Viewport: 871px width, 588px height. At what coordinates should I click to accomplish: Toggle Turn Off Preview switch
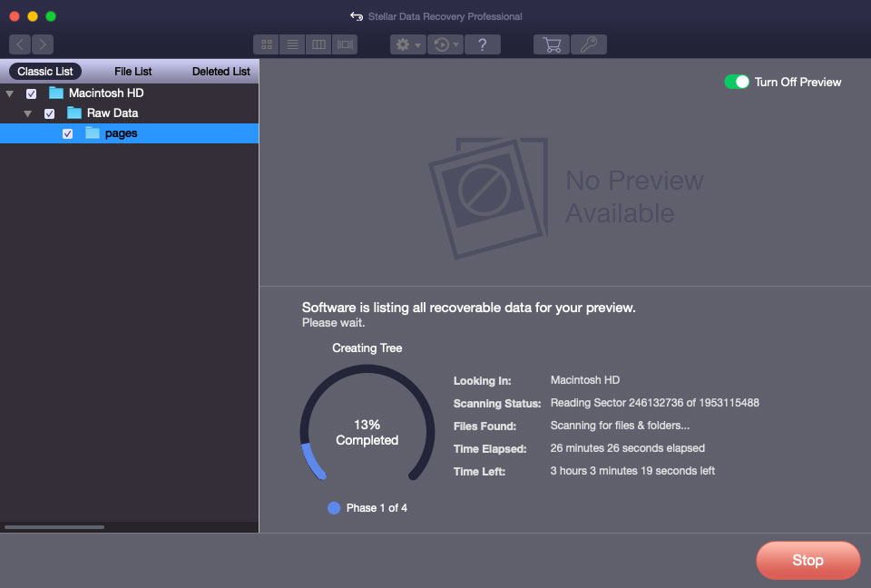(735, 81)
